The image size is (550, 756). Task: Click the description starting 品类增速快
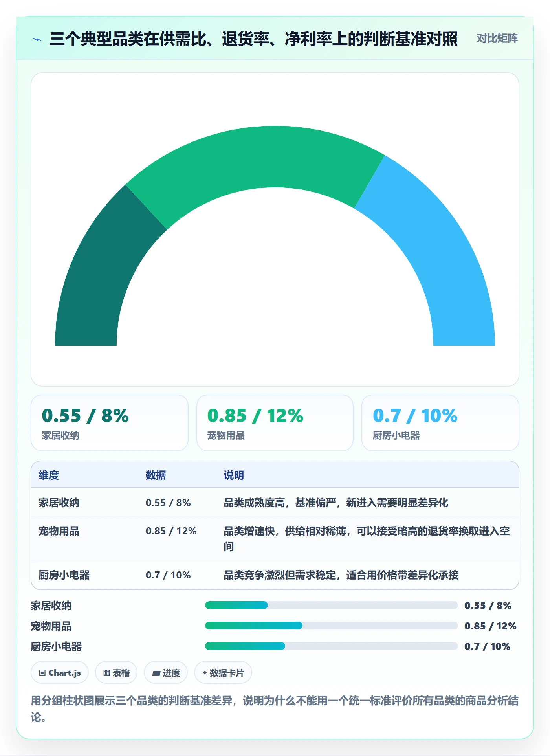[367, 539]
